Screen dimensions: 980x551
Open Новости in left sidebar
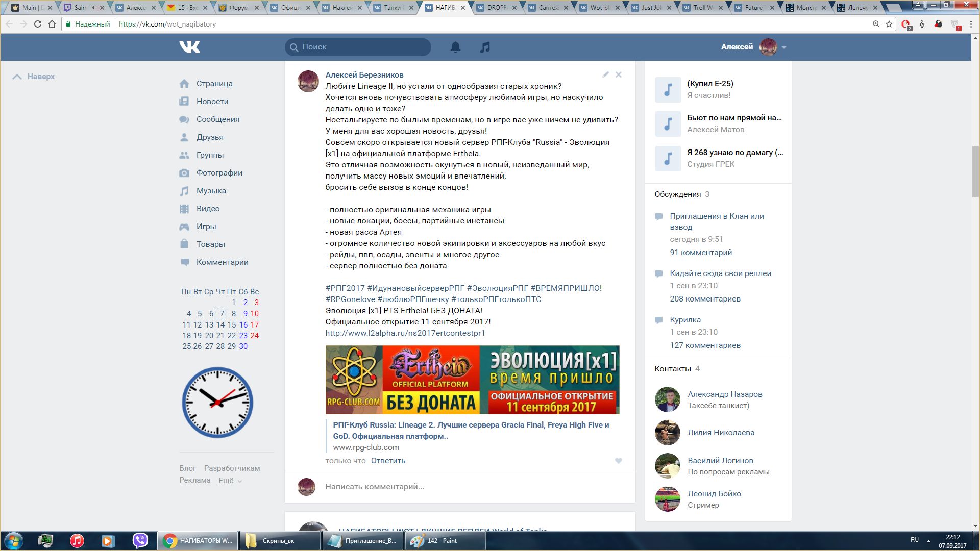tap(212, 102)
